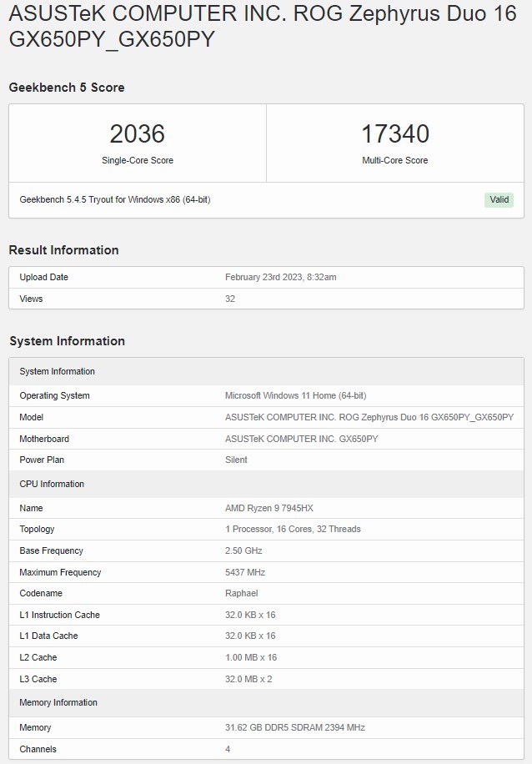This screenshot has width=532, height=764.
Task: Select the L1 Data Cache 32.0 KB x 16 value
Action: click(250, 636)
